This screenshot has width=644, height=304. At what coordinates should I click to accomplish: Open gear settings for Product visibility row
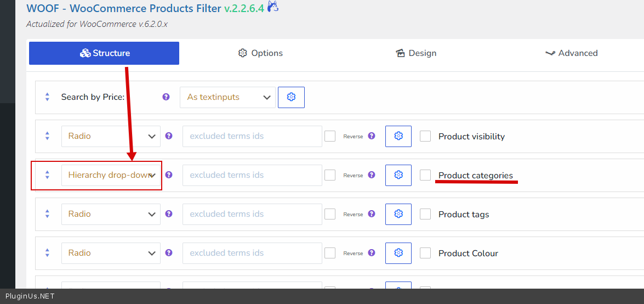[x=398, y=136]
